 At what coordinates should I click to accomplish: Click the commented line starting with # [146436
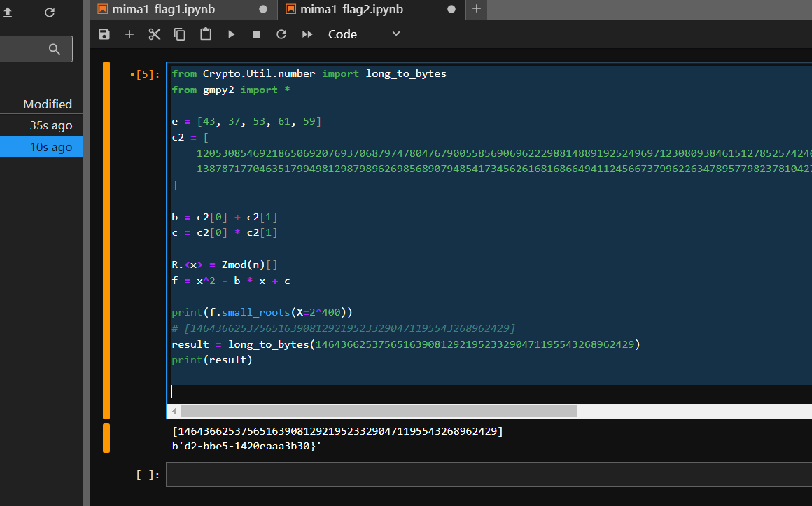[x=343, y=328]
